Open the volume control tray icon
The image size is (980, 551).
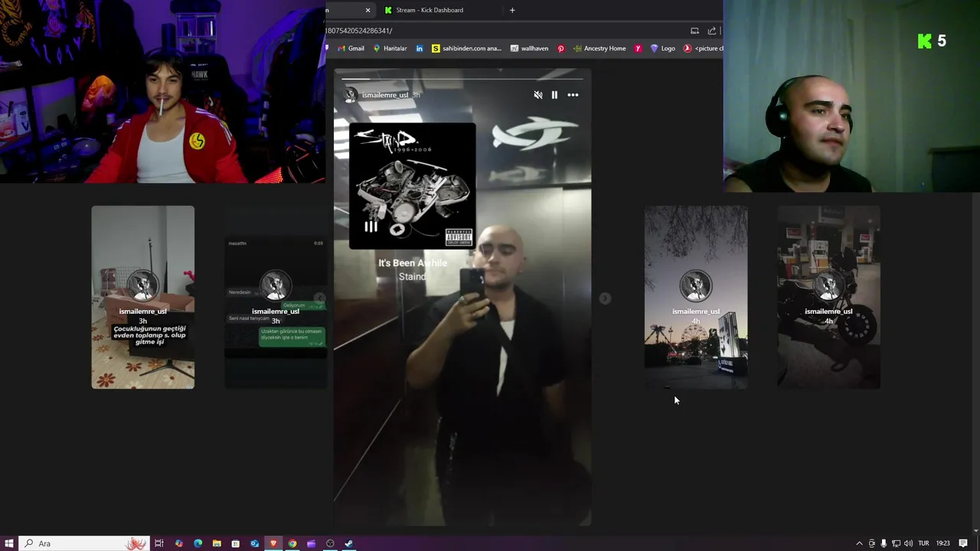(908, 543)
